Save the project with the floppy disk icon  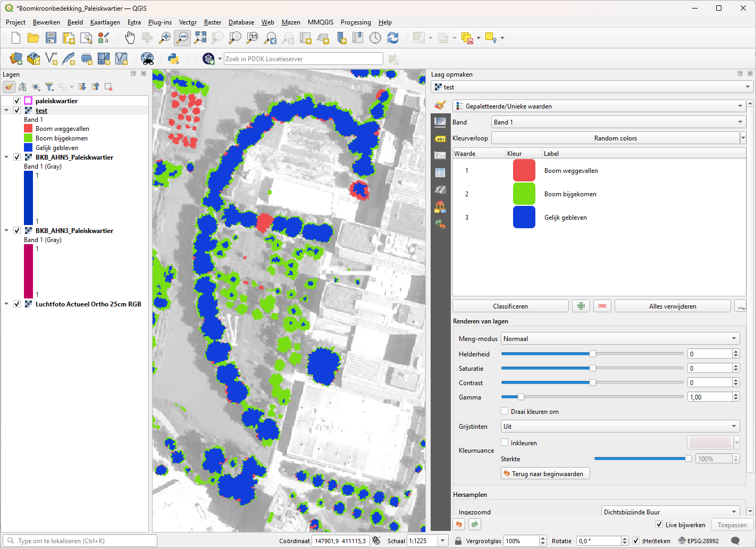(51, 38)
